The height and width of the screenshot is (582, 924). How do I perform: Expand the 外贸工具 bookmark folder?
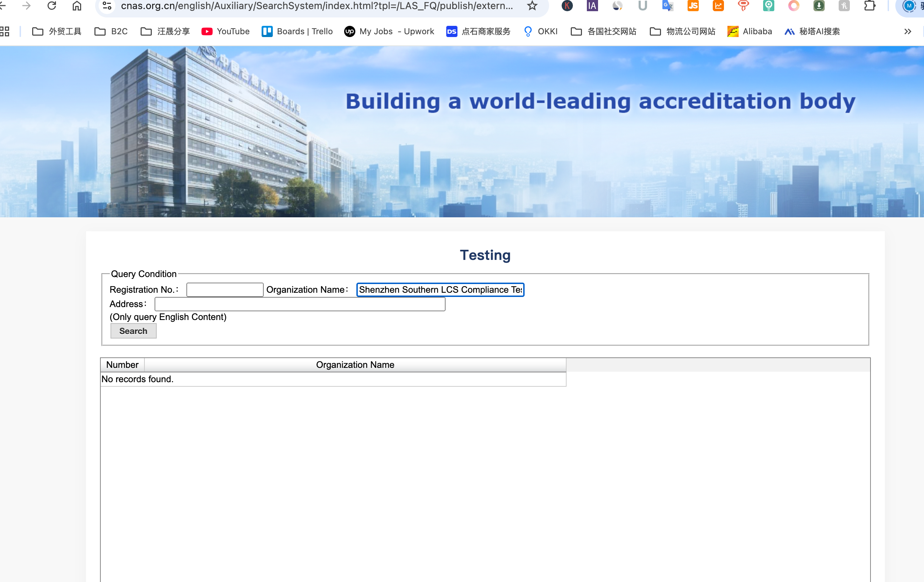pos(57,31)
